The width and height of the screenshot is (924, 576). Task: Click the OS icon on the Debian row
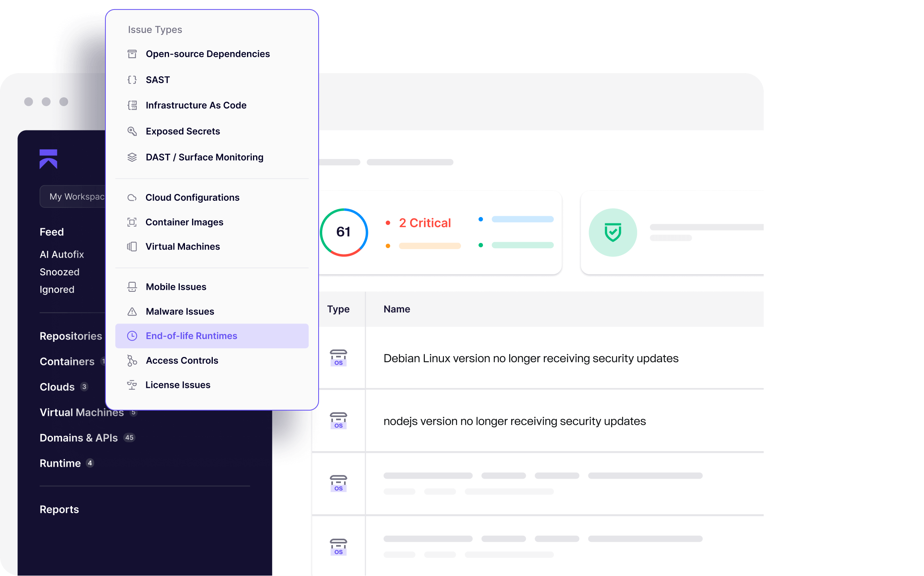(x=338, y=358)
